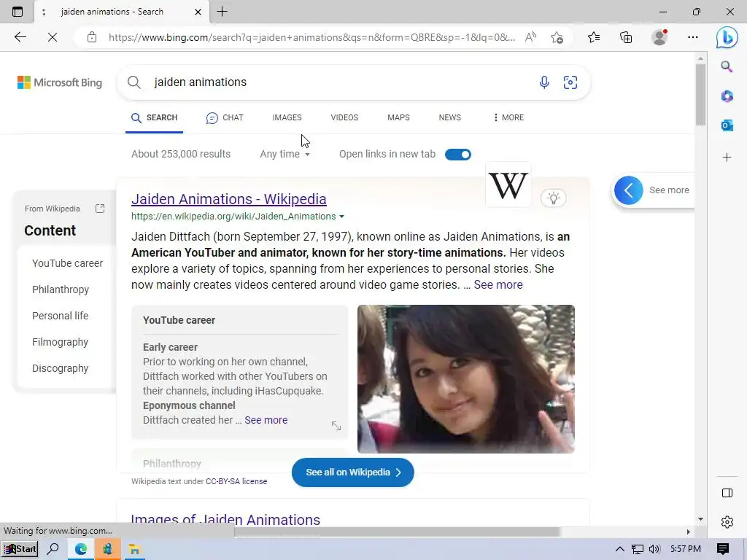This screenshot has height=560, width=747.
Task: Click the horizontal scrollbar thumb
Action: pos(397,532)
